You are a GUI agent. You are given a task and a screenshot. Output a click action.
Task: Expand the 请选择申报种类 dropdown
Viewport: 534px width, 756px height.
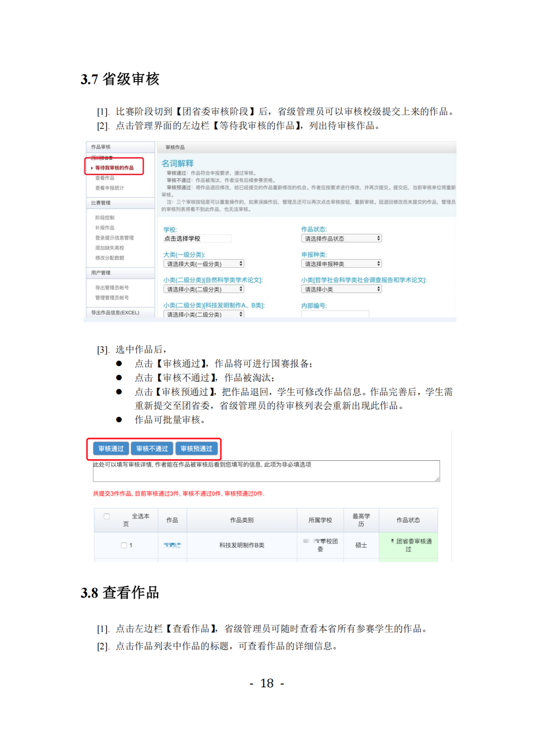[341, 264]
